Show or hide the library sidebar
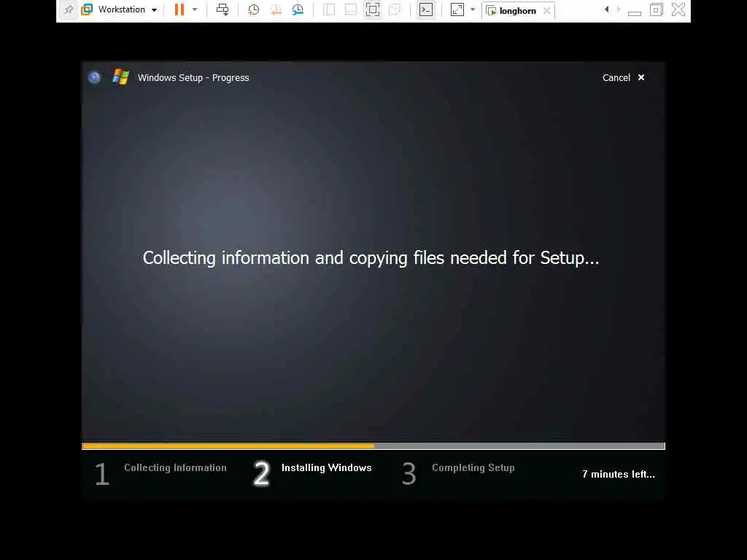747x560 pixels. tap(329, 9)
